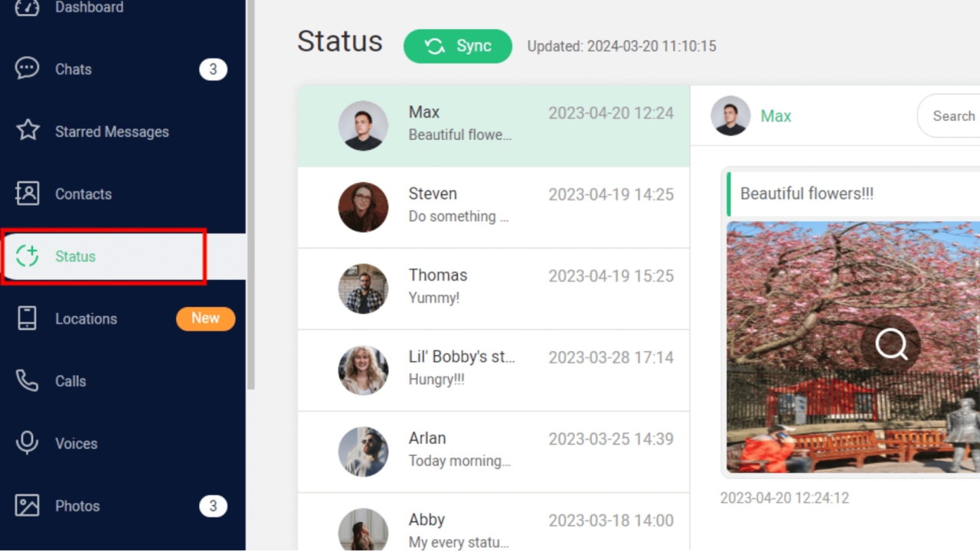Open the Locations phone icon

coord(28,318)
